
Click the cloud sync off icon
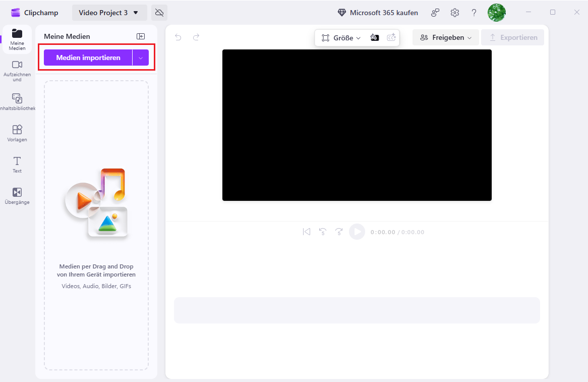coord(159,13)
